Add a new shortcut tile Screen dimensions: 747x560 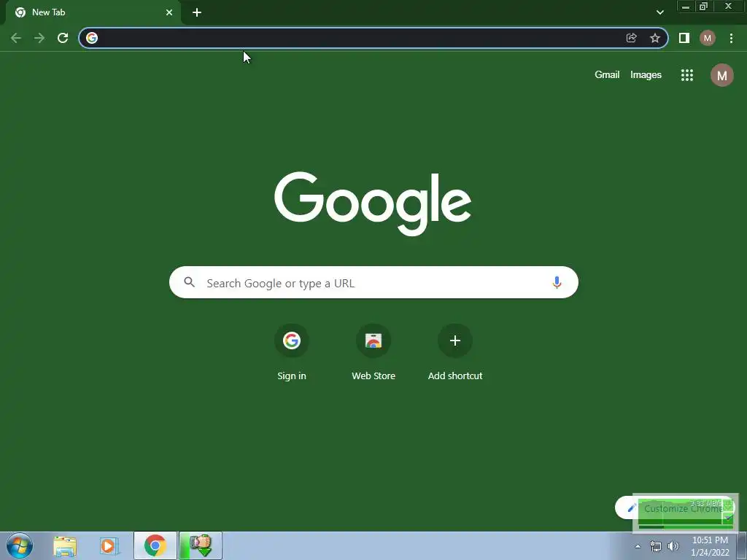click(x=455, y=353)
